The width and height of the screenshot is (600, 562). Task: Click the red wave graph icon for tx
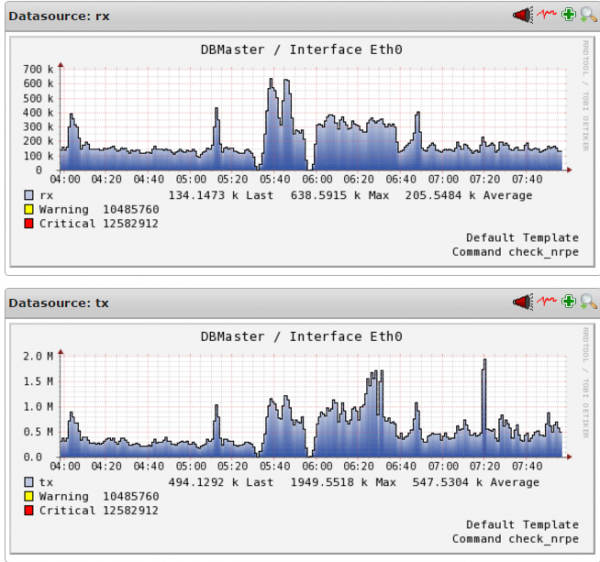(x=546, y=301)
